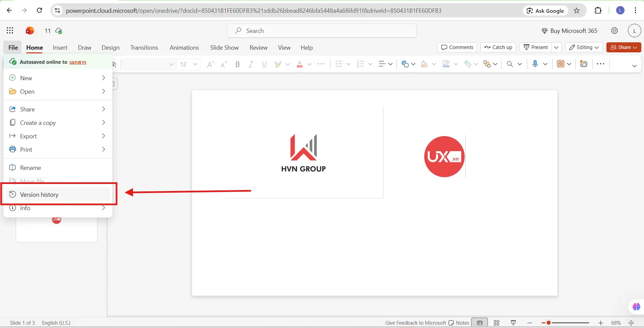Open the Microsoft 365 app launcher

[10, 31]
